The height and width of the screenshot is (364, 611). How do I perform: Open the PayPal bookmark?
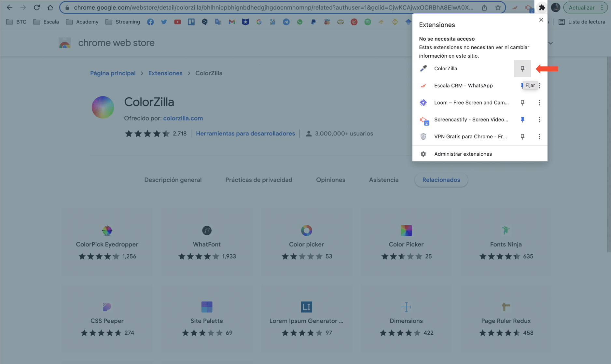tap(313, 22)
